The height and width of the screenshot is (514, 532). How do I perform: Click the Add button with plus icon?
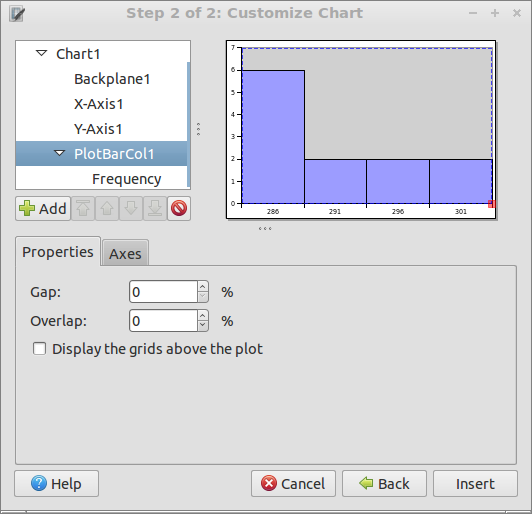[x=43, y=208]
